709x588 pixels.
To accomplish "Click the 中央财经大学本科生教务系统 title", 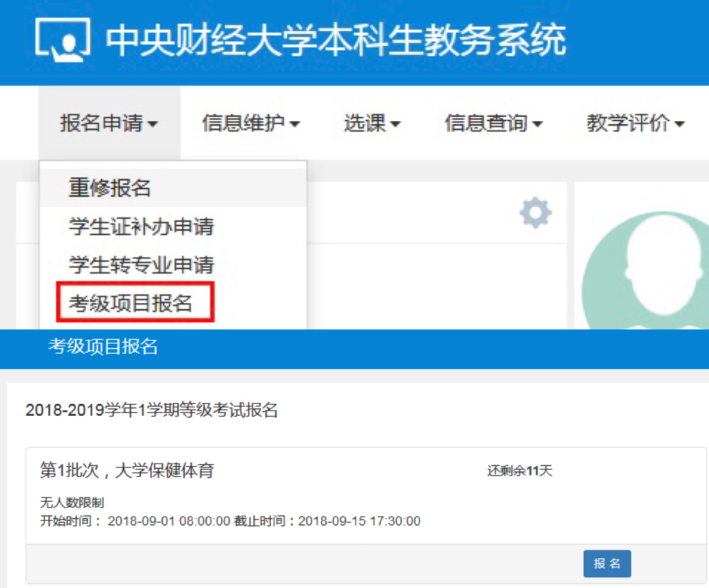I will [336, 40].
